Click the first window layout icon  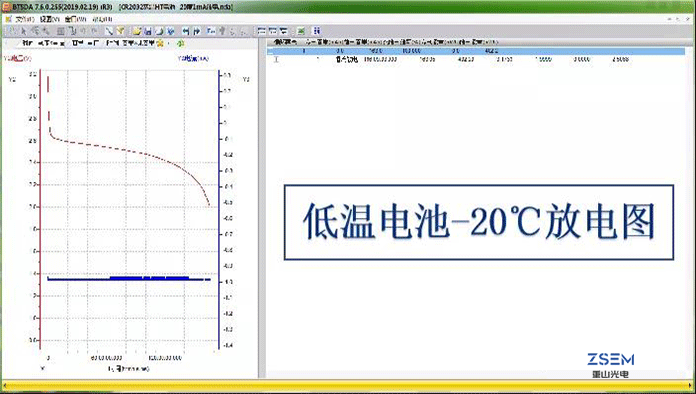tap(262, 31)
